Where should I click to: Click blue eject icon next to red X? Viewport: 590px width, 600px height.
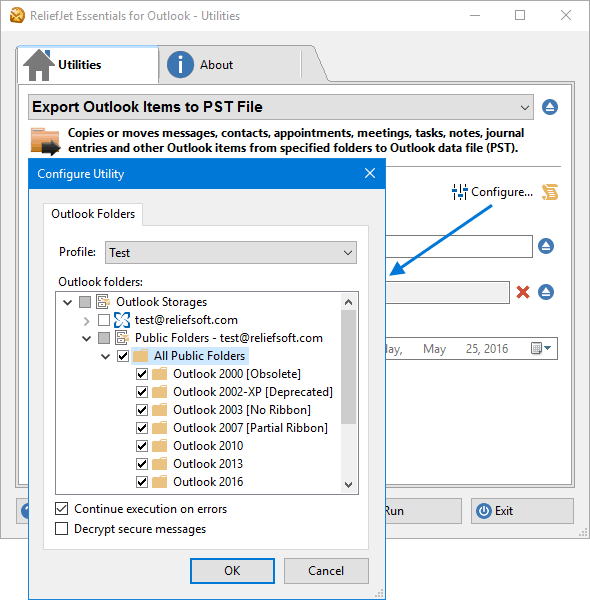click(546, 292)
